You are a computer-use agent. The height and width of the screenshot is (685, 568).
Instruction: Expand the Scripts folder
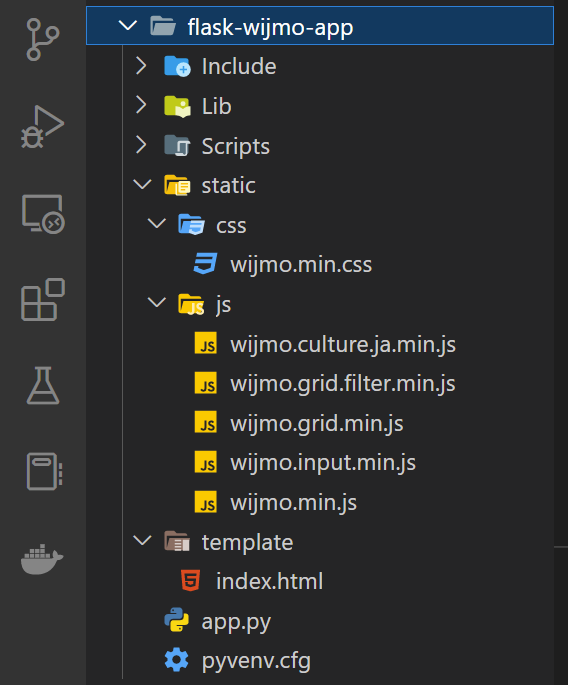(x=141, y=145)
